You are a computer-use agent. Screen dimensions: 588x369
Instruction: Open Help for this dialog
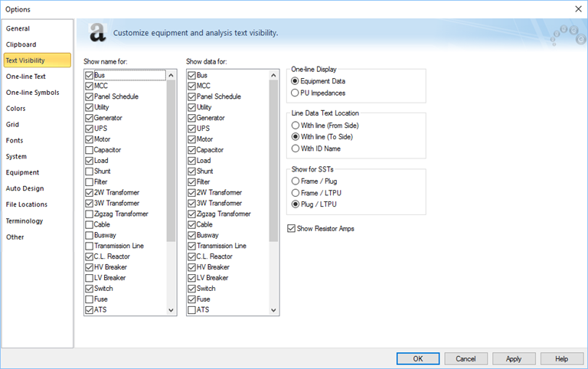point(561,358)
